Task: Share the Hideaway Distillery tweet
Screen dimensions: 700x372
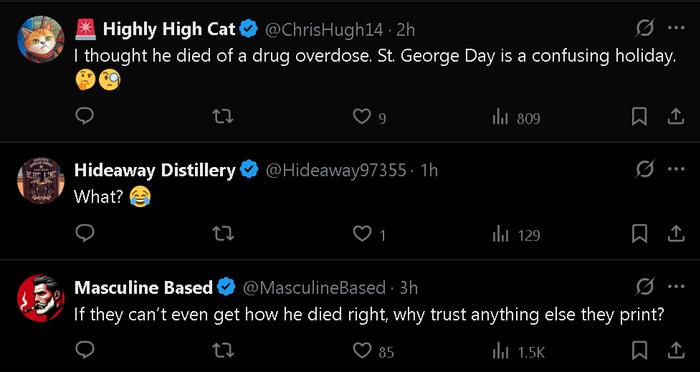Action: coord(675,234)
